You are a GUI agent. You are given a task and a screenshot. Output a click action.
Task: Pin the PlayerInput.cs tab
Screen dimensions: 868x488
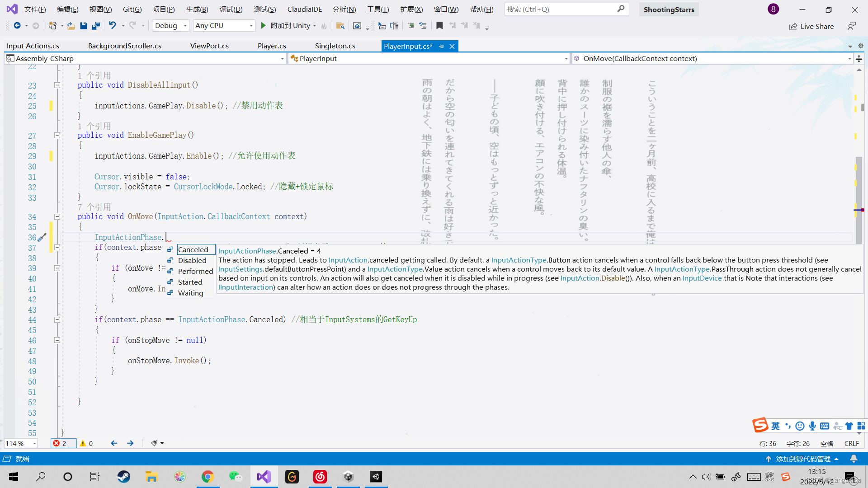tap(441, 46)
